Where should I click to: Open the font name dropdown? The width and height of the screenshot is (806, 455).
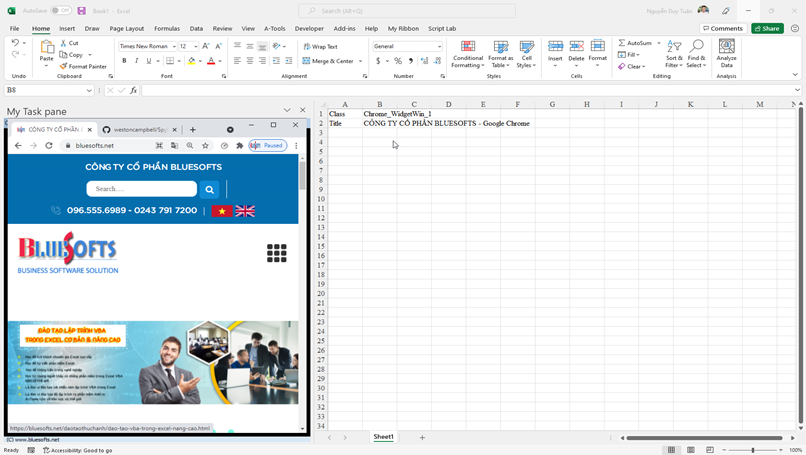coord(174,46)
